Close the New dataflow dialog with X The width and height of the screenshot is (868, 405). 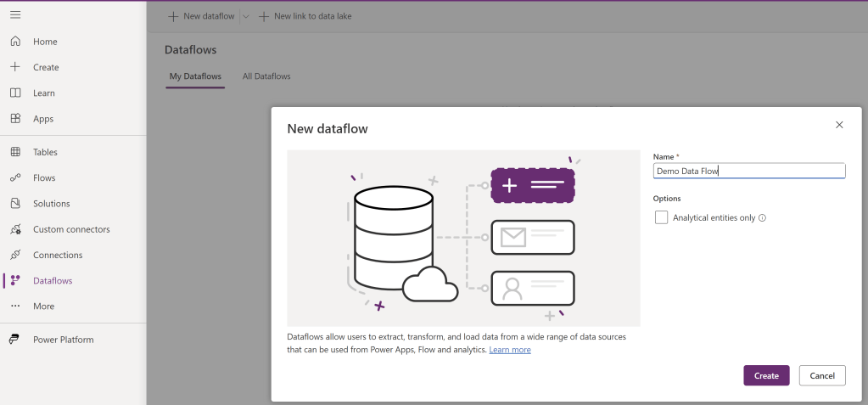839,125
